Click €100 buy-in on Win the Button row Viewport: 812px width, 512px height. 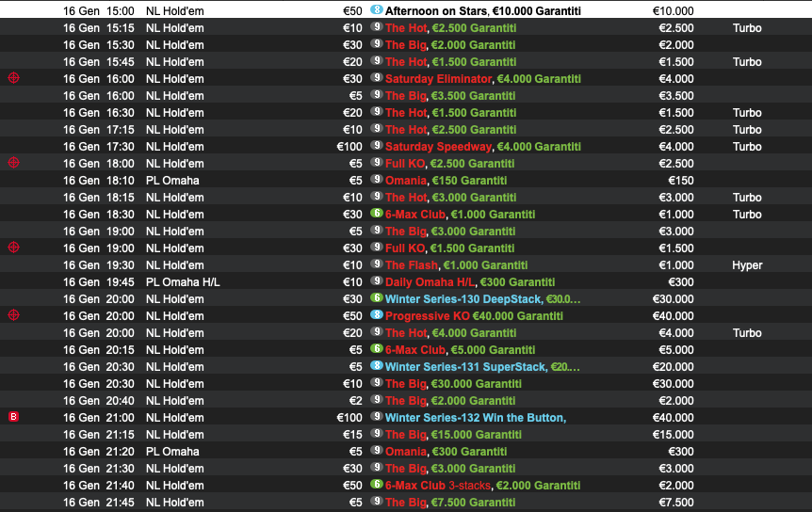coord(349,417)
